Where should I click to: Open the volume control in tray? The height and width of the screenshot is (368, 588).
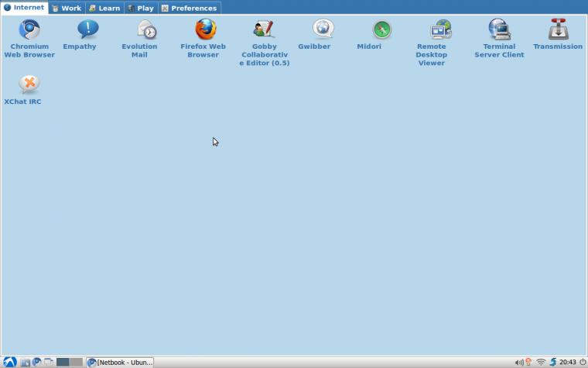(518, 362)
